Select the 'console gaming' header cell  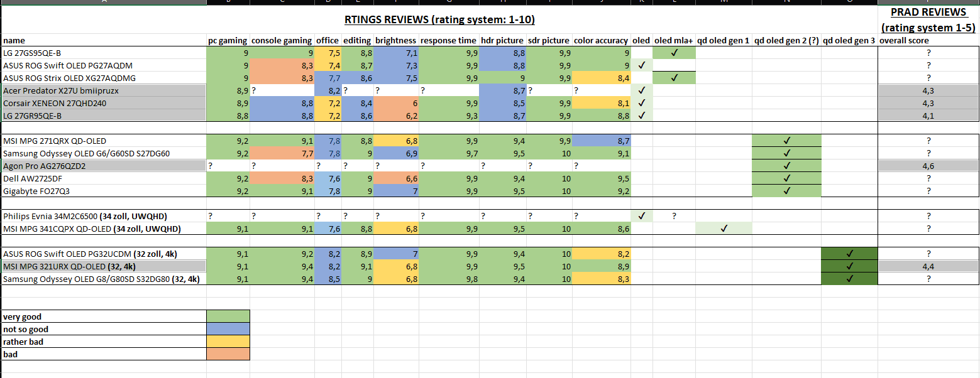click(282, 40)
